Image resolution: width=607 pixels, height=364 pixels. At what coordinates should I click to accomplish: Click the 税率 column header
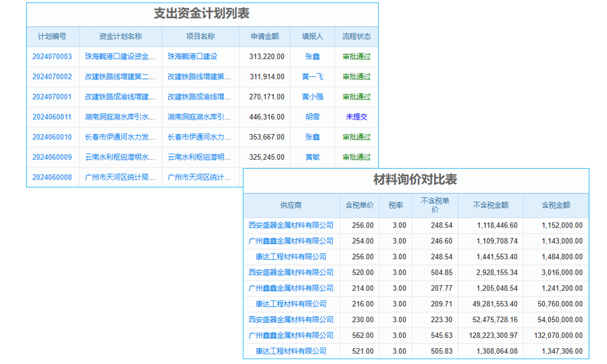tap(398, 206)
